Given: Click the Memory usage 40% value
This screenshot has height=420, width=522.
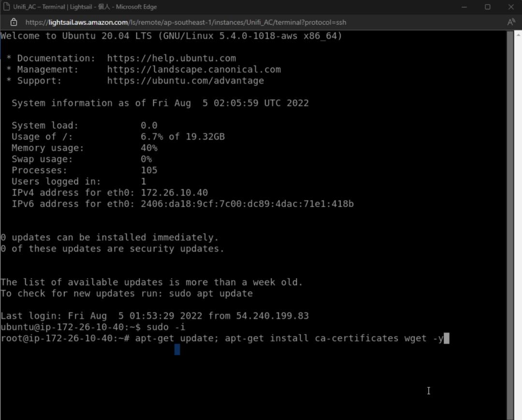Looking at the screenshot, I should point(149,148).
